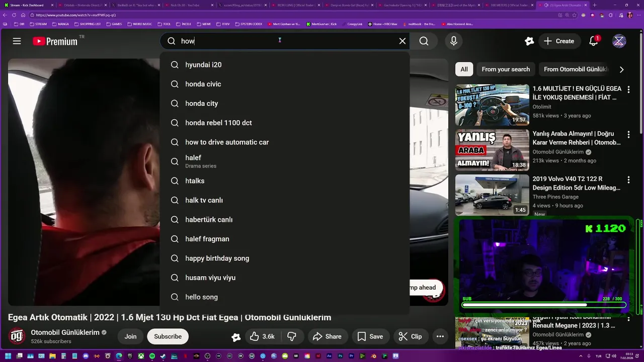Viewport: 644px width, 362px height.
Task: Dislike the video
Action: click(292, 336)
